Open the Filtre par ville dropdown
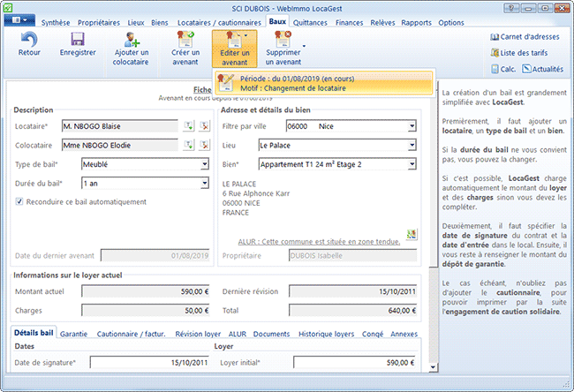This screenshot has height=392, width=574. tap(412, 126)
